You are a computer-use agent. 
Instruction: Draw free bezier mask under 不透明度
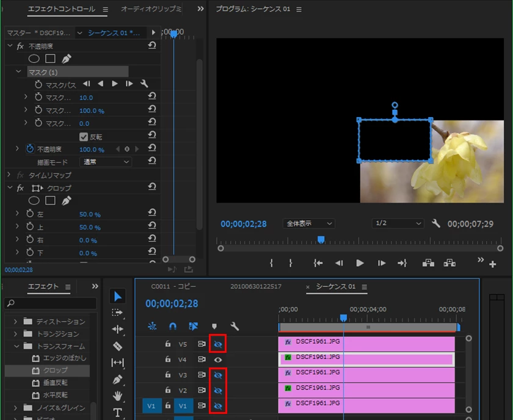click(67, 59)
